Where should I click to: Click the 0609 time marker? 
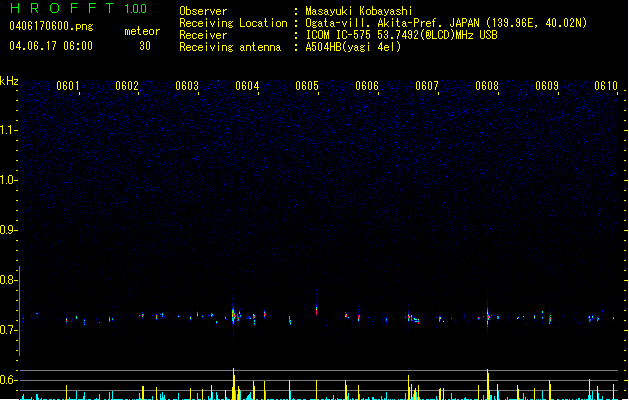[x=547, y=86]
